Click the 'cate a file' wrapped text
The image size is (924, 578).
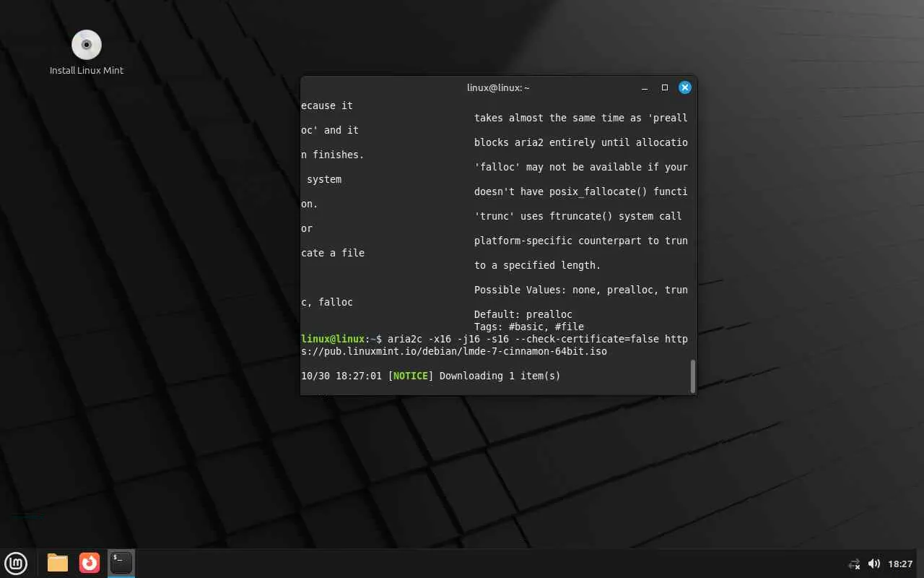[x=333, y=253]
